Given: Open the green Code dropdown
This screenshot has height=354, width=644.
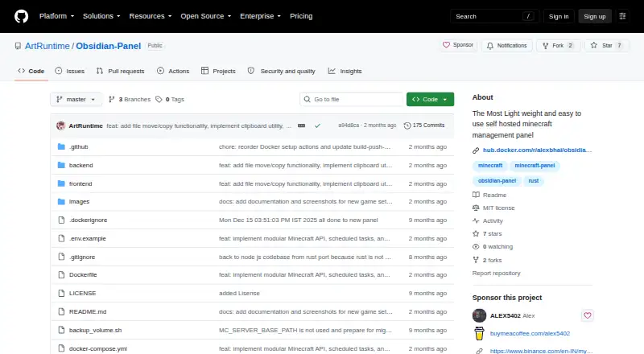Looking at the screenshot, I should pos(430,100).
